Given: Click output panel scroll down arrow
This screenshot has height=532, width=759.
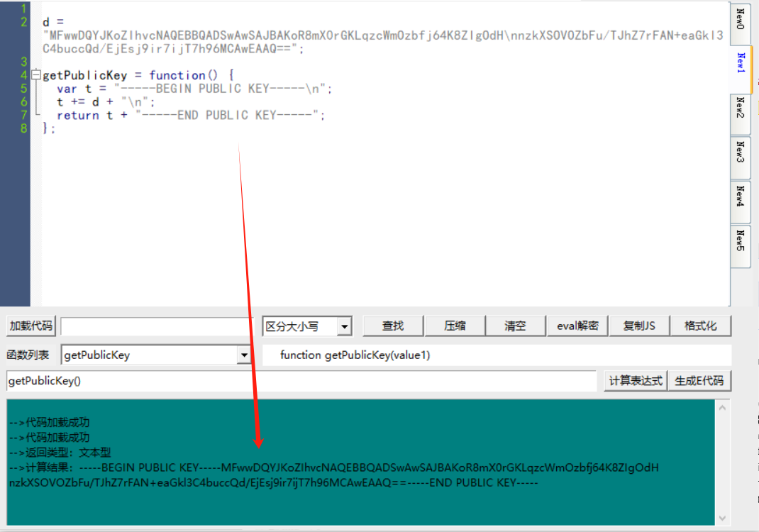Looking at the screenshot, I should tap(722, 518).
